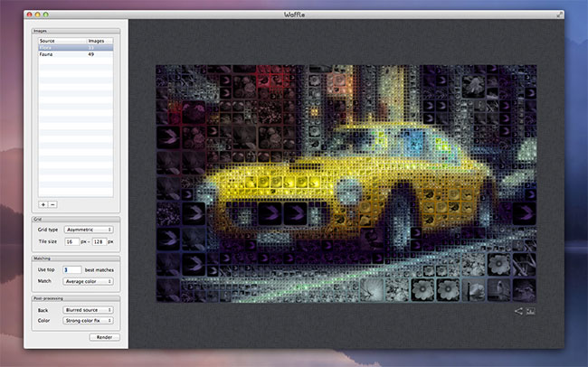
Task: Add a new image source with plus button
Action: (43, 205)
